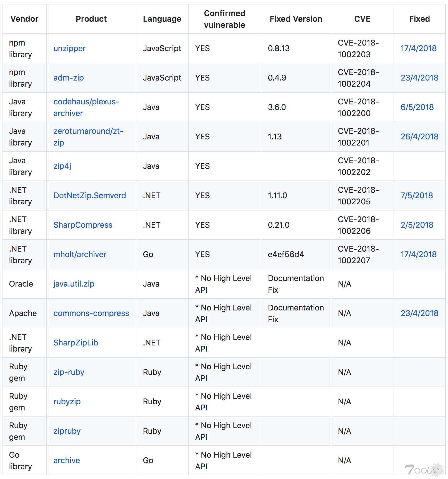Screen dimensions: 448x479
Task: Open the unzipper product link
Action: 69,48
